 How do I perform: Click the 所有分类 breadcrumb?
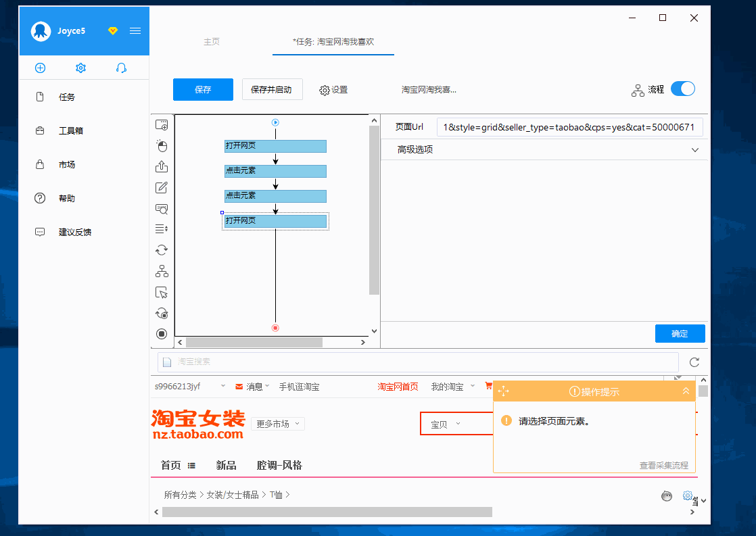[181, 495]
